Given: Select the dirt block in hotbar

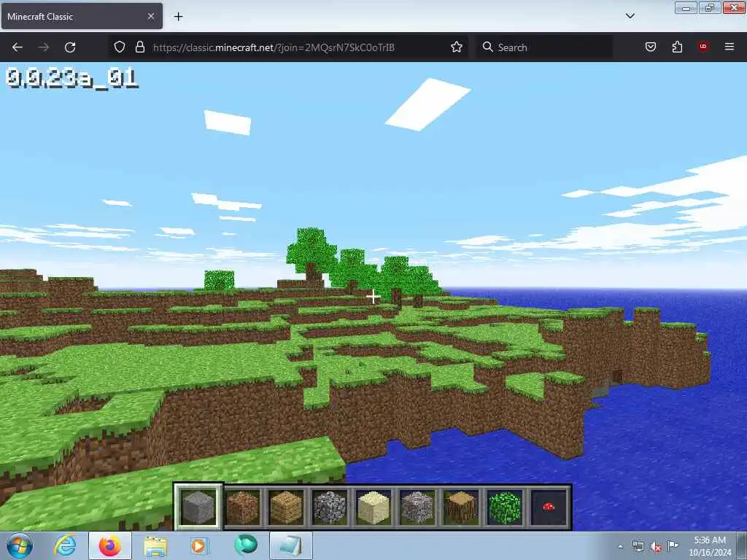Looking at the screenshot, I should 242,507.
